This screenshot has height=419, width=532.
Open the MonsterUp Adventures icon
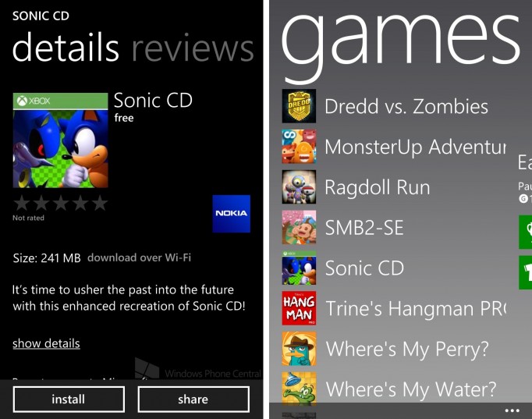(x=299, y=147)
